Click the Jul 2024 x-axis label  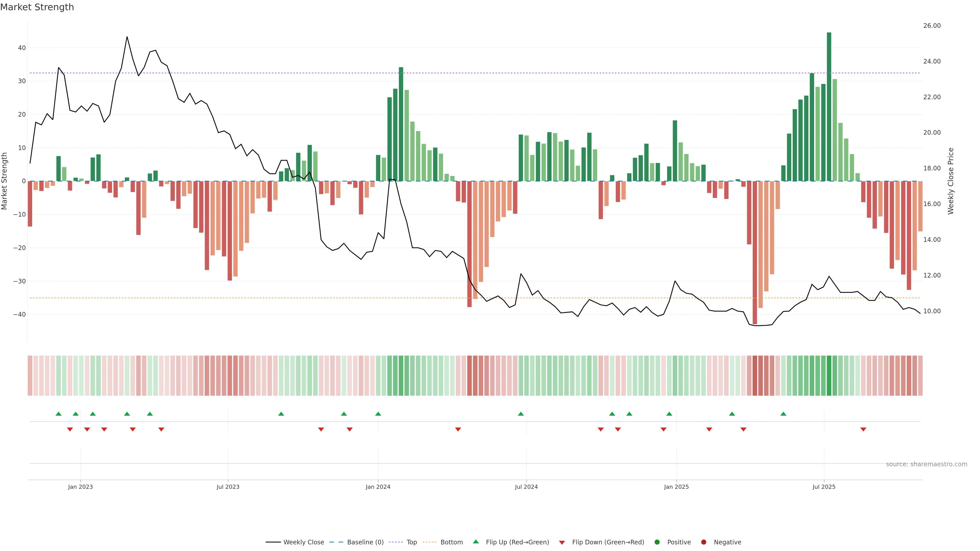click(526, 487)
